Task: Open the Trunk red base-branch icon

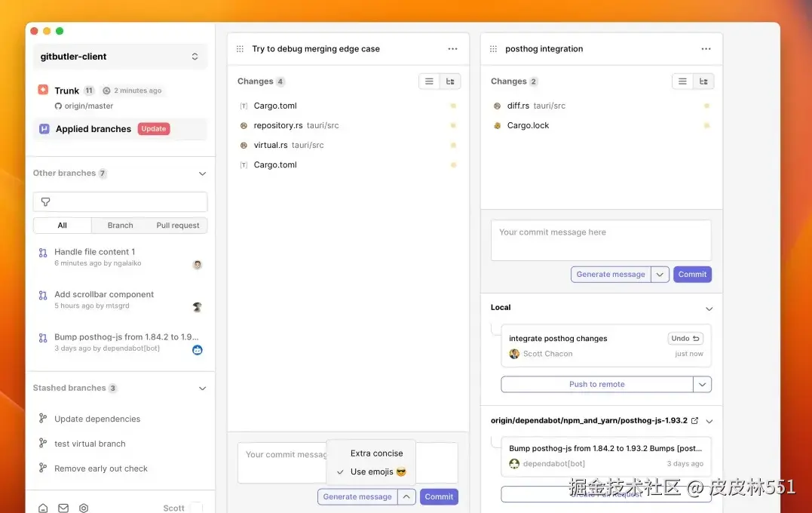Action: (x=44, y=90)
